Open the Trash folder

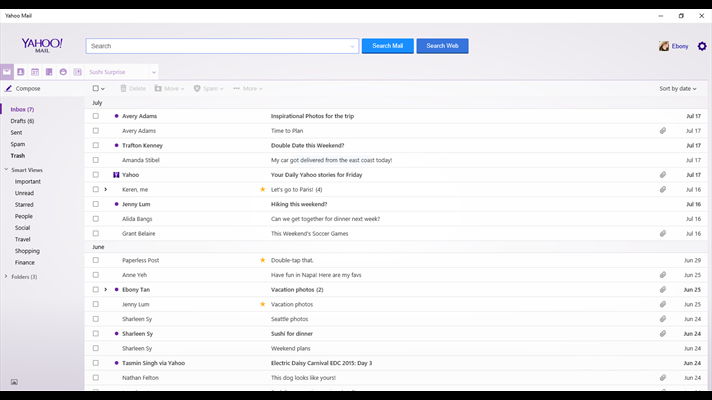click(18, 156)
